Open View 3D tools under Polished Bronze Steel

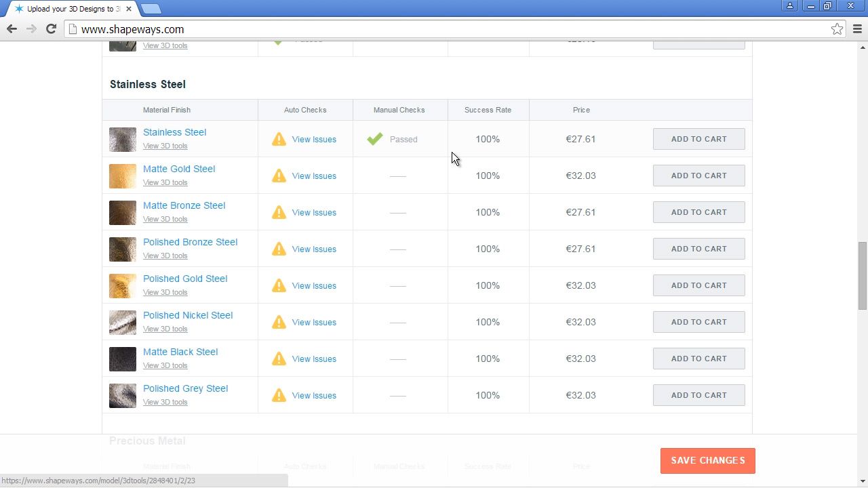pyautogui.click(x=165, y=256)
